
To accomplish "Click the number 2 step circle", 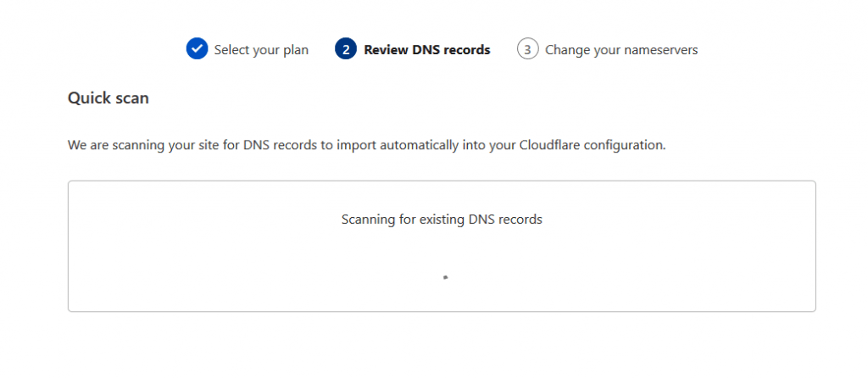I will [x=345, y=49].
